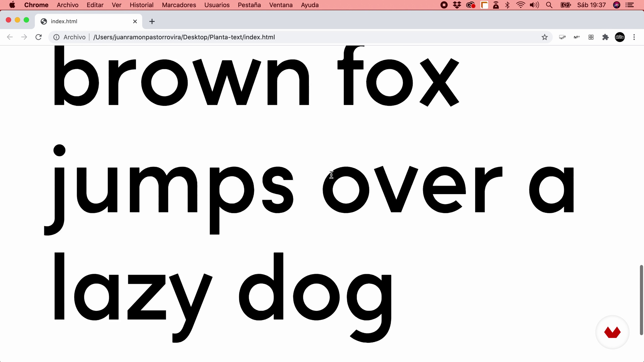644x362 pixels.
Task: Open the Notification Center list icon
Action: pyautogui.click(x=630, y=5)
